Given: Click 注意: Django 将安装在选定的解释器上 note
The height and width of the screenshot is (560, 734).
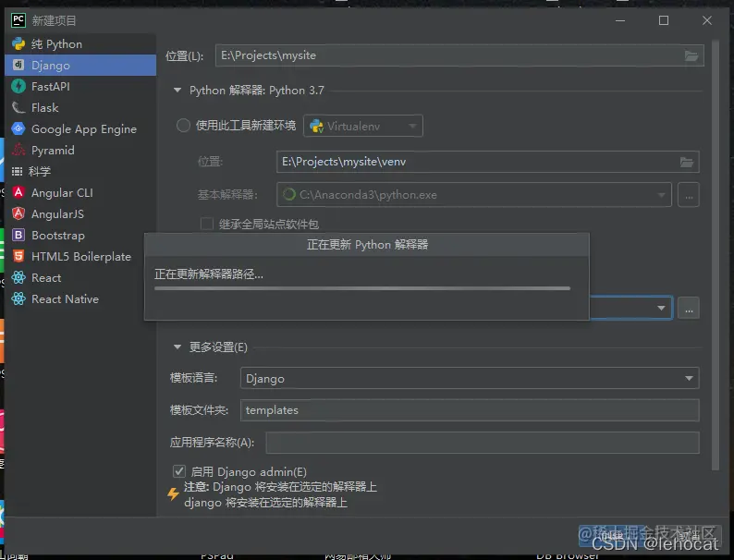Looking at the screenshot, I should [280, 487].
